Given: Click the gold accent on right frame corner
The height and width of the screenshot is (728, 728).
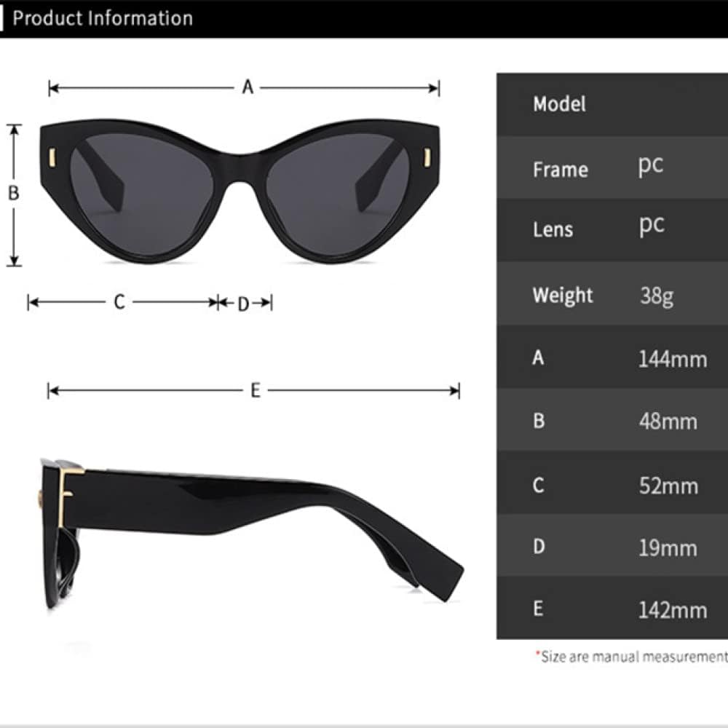Looking at the screenshot, I should (427, 158).
